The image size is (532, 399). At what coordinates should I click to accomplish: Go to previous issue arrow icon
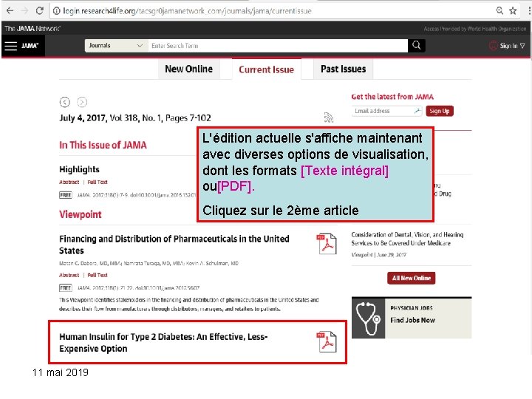coord(64,102)
